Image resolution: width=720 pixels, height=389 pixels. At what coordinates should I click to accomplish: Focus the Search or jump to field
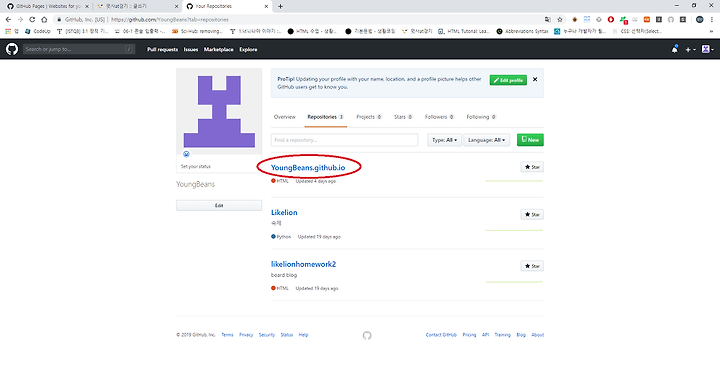pos(79,49)
